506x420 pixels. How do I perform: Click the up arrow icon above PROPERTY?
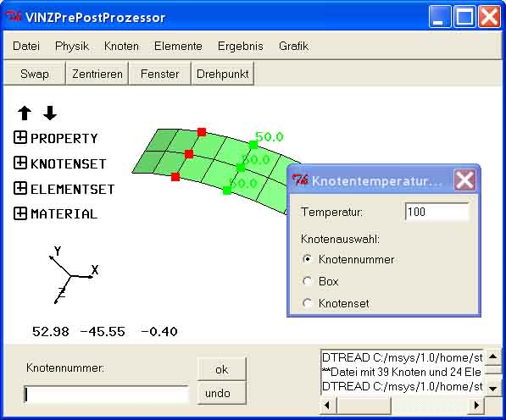click(25, 113)
